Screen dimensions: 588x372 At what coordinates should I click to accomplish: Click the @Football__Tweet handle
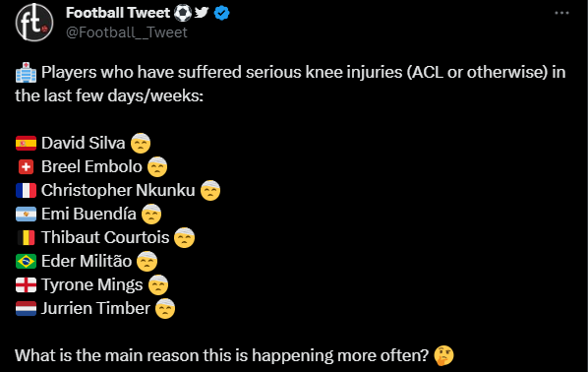point(127,32)
